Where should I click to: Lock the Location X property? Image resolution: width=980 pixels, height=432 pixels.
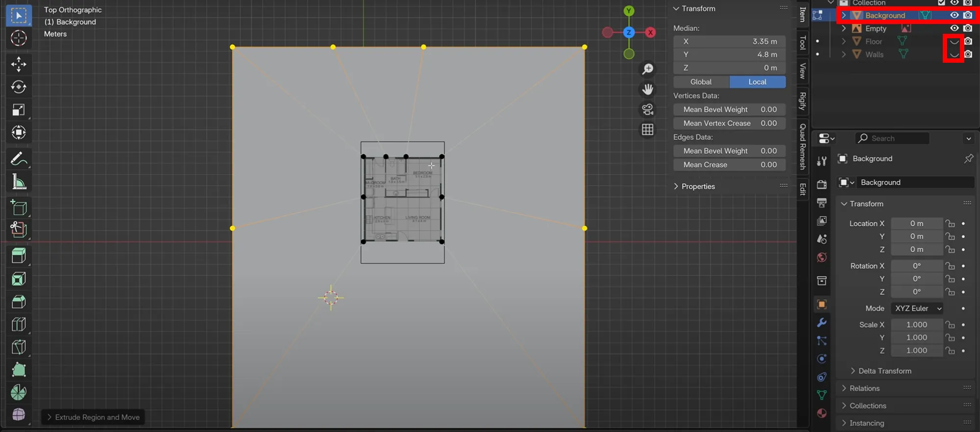point(950,224)
